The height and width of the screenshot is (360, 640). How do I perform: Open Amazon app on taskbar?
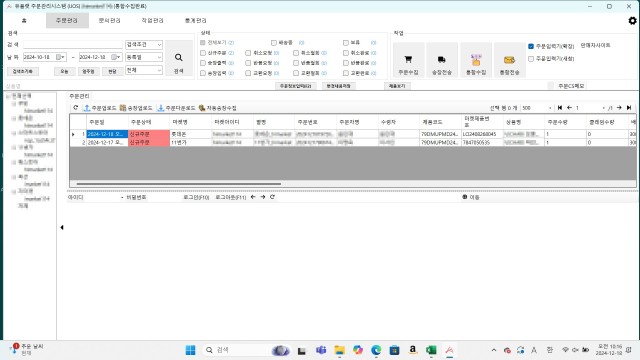[x=413, y=350]
